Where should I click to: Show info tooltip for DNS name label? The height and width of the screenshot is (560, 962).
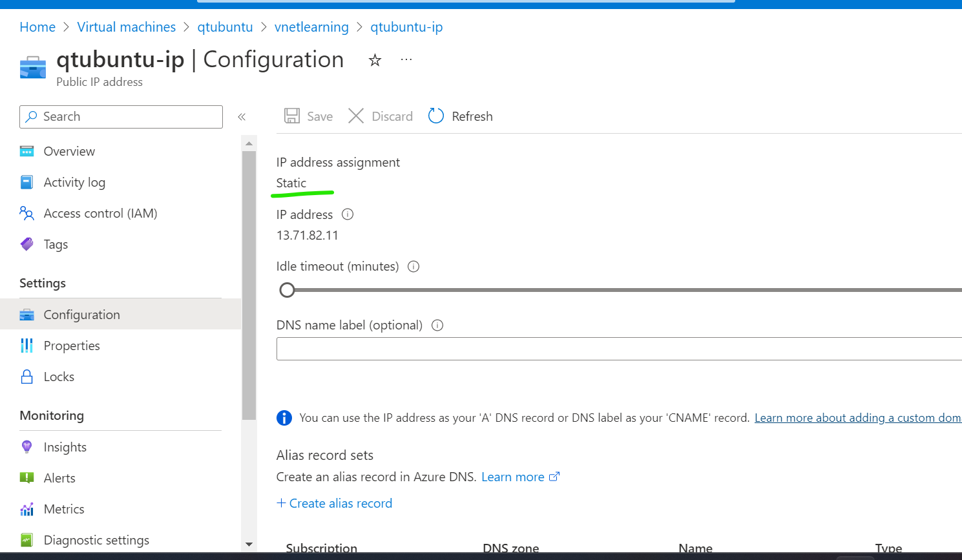point(437,326)
